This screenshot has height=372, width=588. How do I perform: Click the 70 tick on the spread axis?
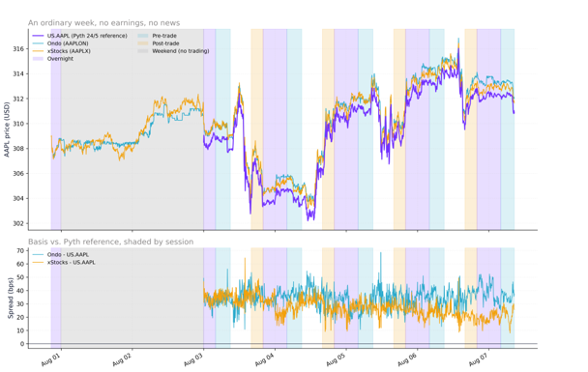point(20,250)
